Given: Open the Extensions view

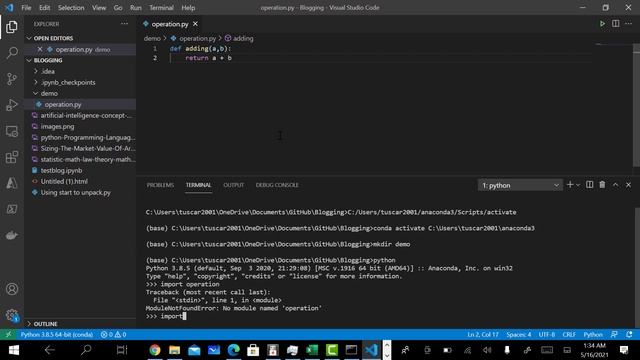Looking at the screenshot, I should pos(12,157).
